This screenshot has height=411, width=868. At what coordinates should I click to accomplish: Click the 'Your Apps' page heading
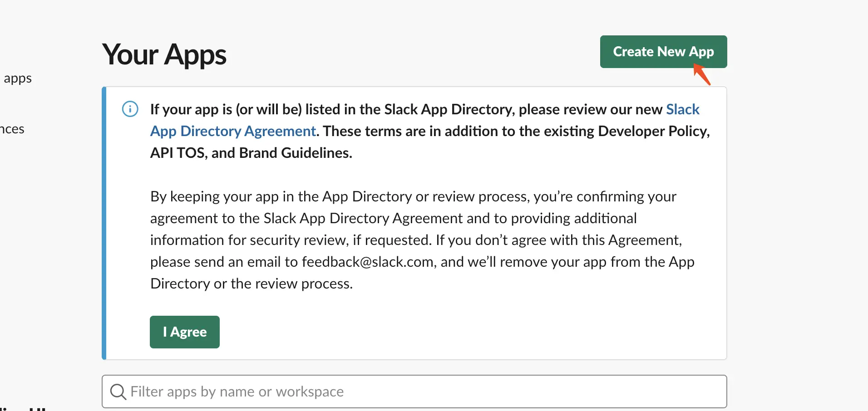click(x=164, y=55)
